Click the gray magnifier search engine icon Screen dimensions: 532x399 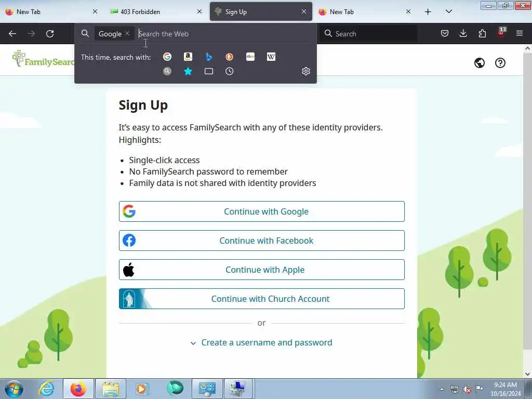coord(167,71)
